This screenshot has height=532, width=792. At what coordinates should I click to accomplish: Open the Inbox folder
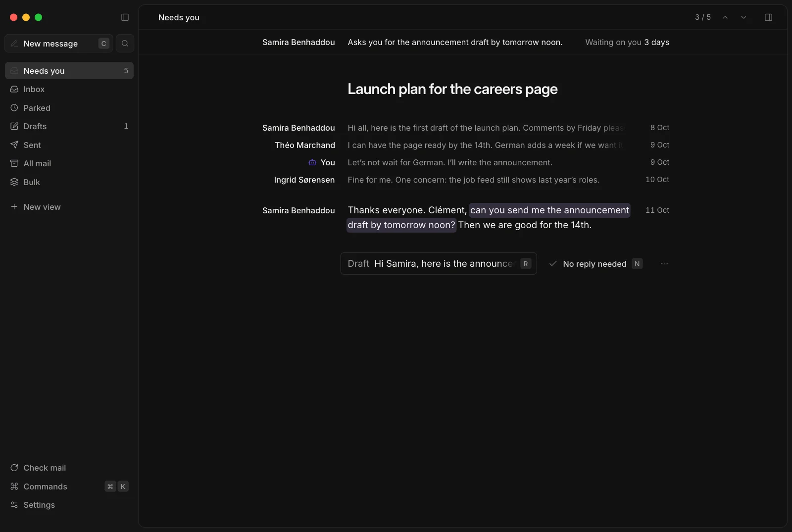69,89
